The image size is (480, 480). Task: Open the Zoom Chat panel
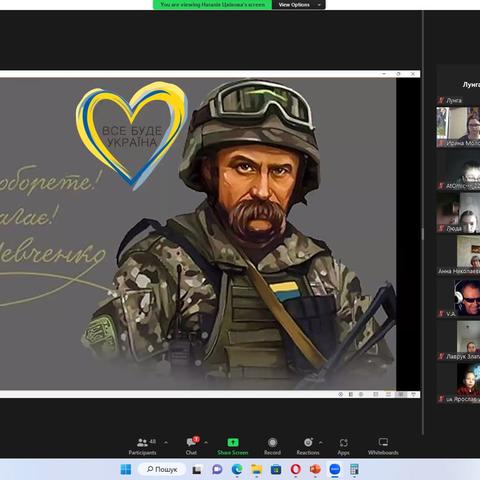coord(191,446)
